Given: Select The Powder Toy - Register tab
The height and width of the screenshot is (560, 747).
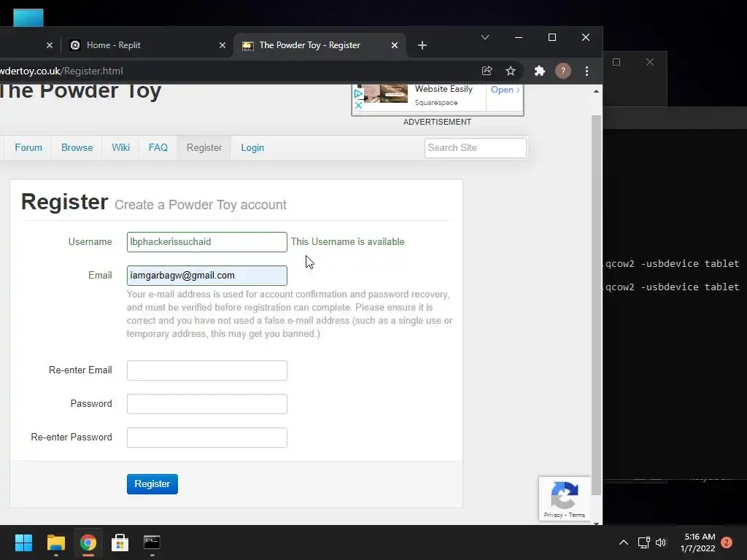Looking at the screenshot, I should [x=320, y=45].
